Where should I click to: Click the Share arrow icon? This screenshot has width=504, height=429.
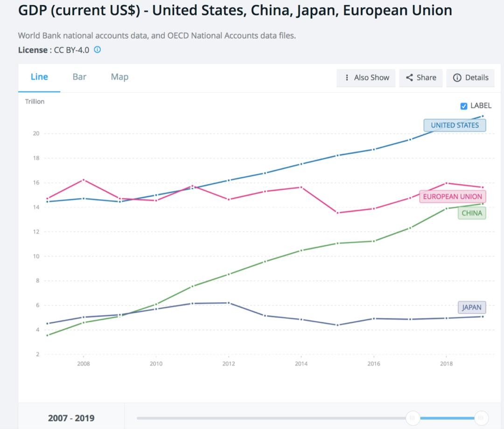click(x=409, y=77)
